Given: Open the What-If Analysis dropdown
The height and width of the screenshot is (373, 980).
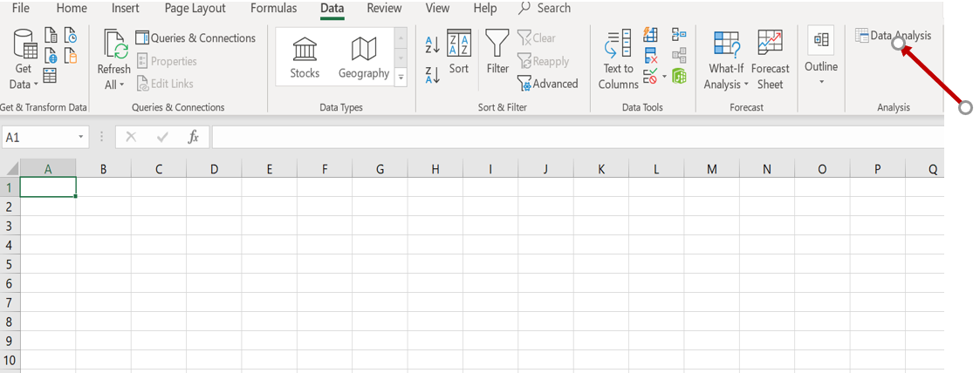Looking at the screenshot, I should point(726,59).
